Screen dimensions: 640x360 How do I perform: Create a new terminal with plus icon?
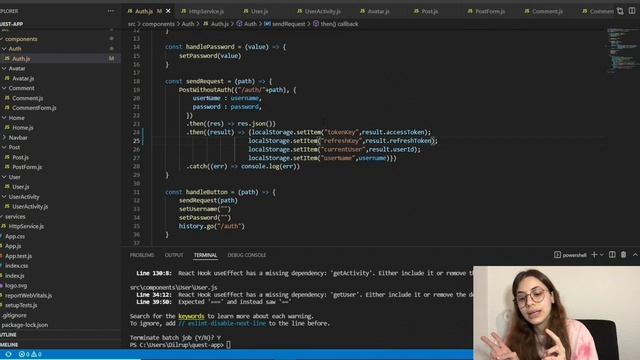pos(594,255)
